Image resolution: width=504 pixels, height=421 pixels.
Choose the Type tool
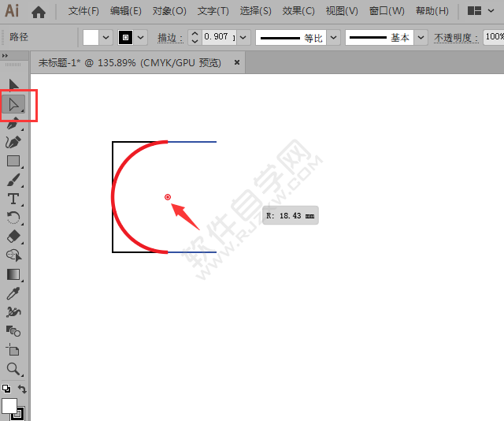[13, 199]
